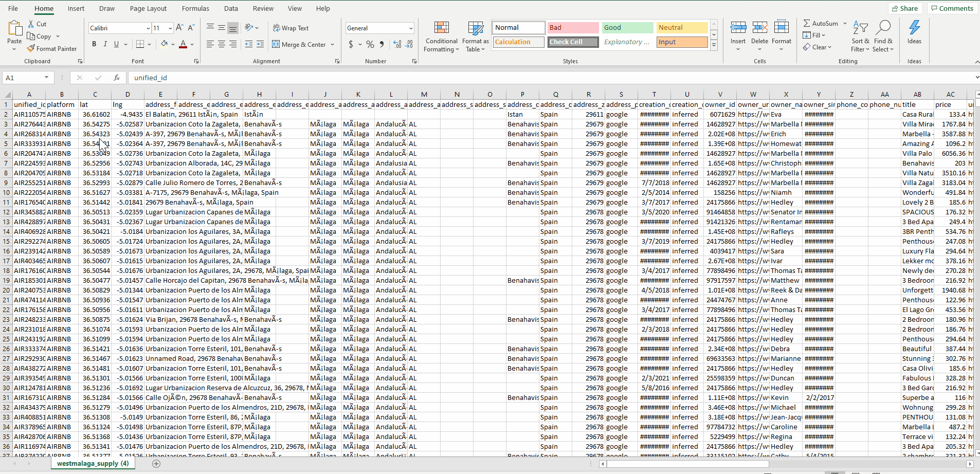
Task: Set Top Align for cell text
Action: 210,28
